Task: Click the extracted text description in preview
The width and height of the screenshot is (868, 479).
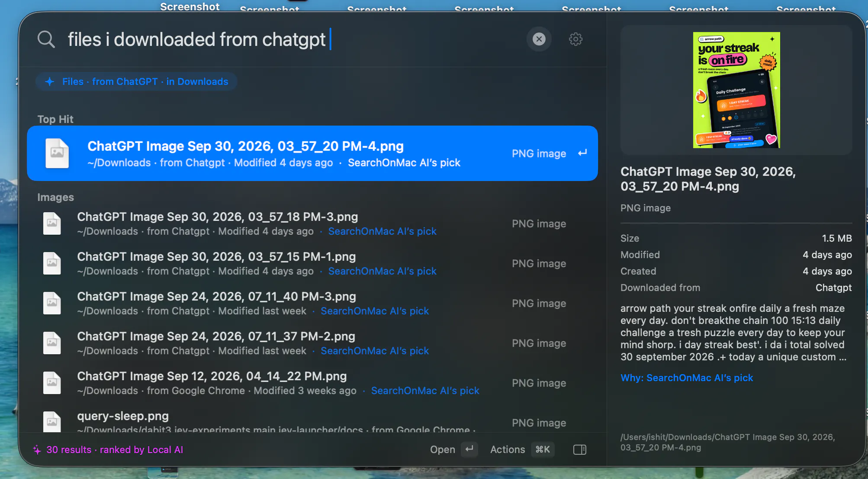Action: (733, 333)
